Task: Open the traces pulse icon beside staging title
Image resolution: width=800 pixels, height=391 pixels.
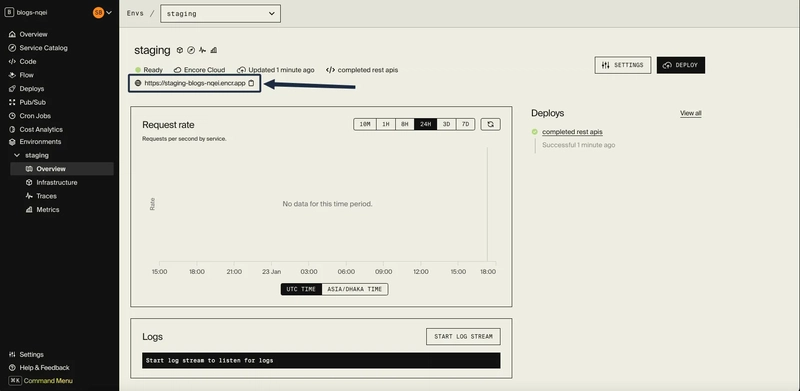Action: click(203, 50)
